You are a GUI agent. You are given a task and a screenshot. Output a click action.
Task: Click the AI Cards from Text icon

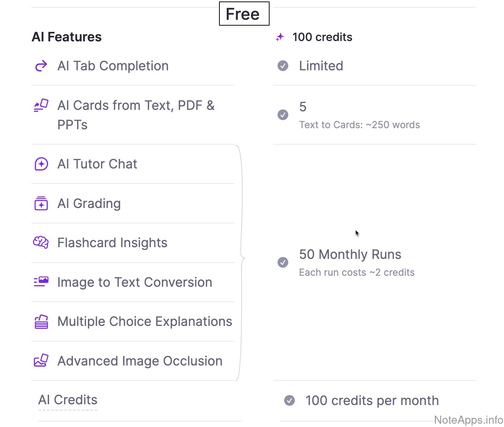pos(41,105)
